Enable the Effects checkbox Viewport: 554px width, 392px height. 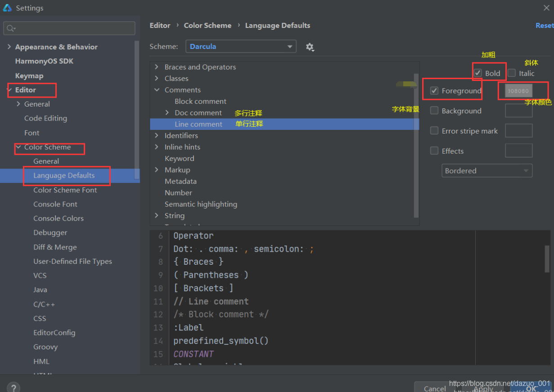point(434,151)
